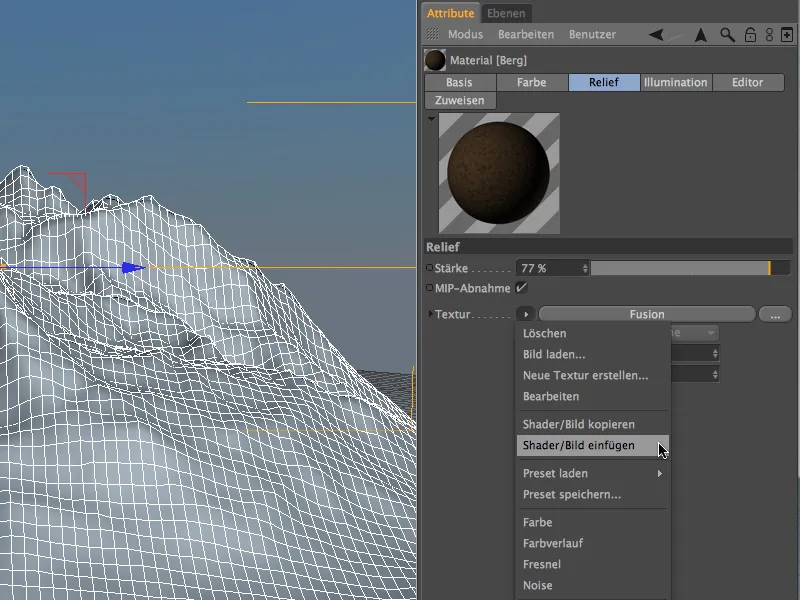Open the Modus menu
This screenshot has width=800, height=600.
465,34
